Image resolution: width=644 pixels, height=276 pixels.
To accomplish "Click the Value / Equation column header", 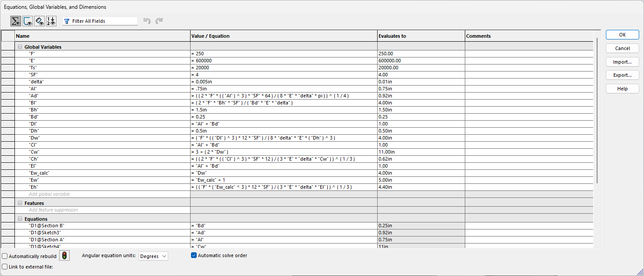I will (x=283, y=36).
